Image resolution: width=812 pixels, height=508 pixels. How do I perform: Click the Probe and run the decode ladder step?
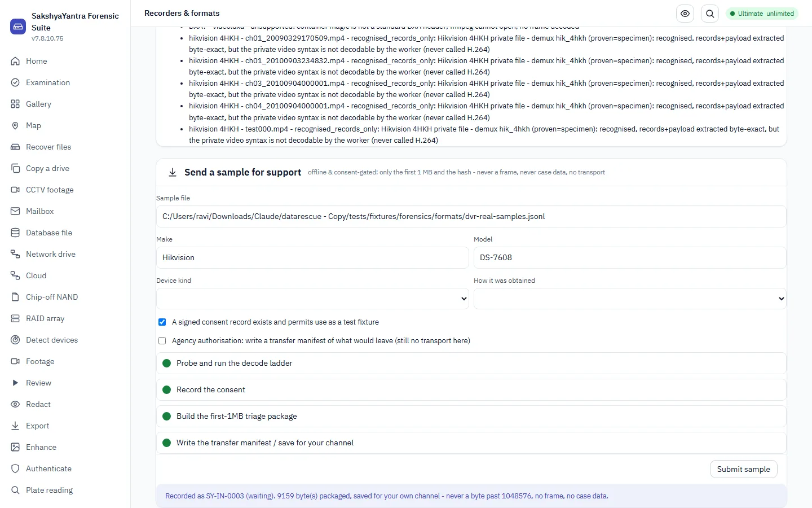[x=471, y=363]
